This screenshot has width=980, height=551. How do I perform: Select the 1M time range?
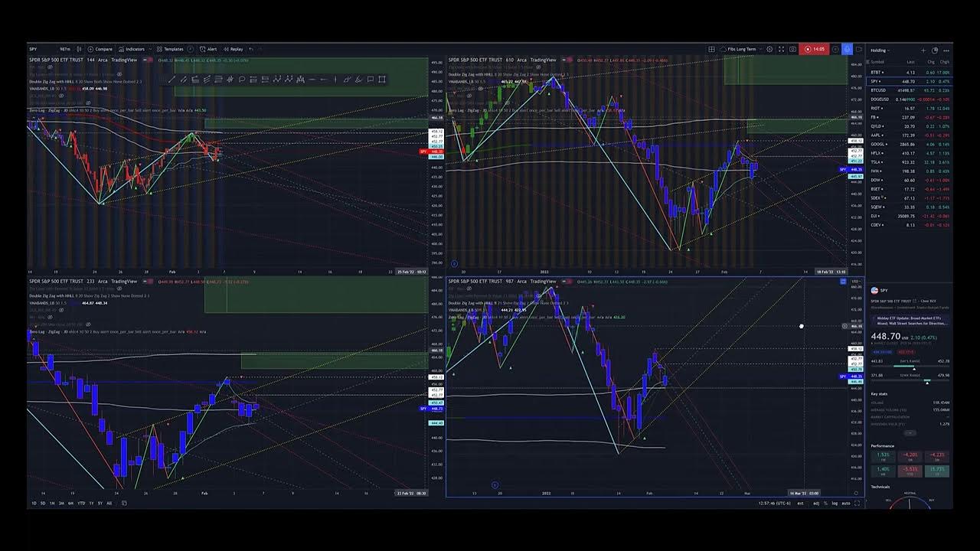pyautogui.click(x=52, y=503)
